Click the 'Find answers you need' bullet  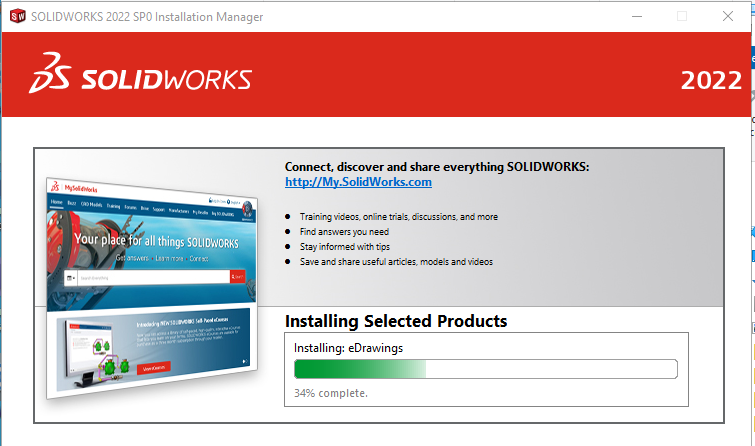[344, 232]
